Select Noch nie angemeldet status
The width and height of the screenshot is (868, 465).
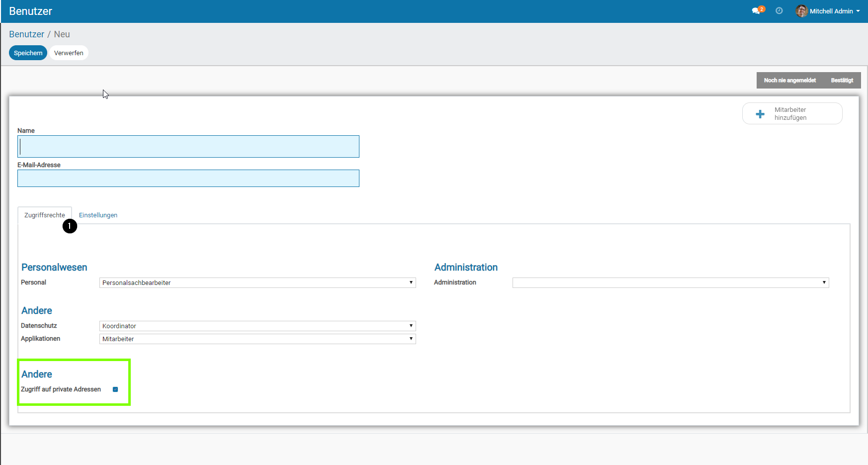coord(789,81)
